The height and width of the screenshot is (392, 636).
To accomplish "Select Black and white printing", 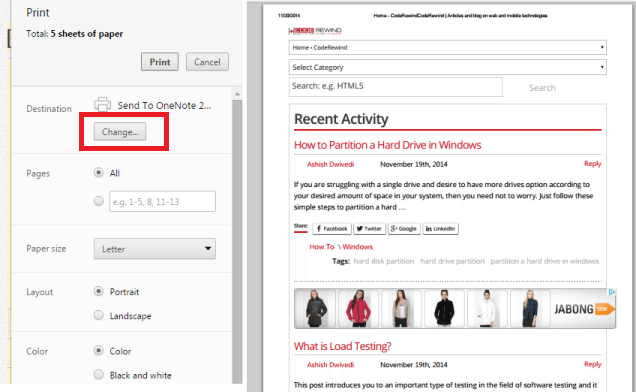I will [99, 375].
